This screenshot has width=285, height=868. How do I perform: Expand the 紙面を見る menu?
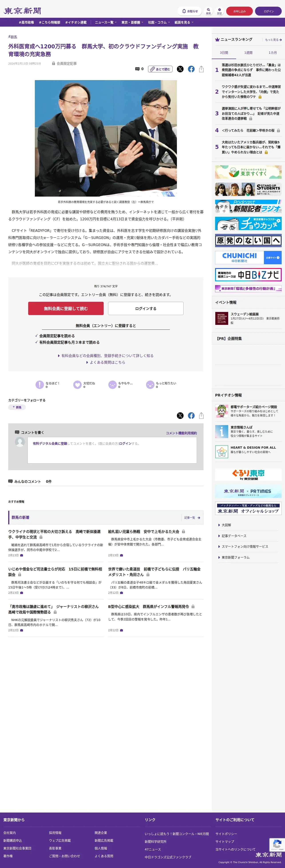pos(184,23)
